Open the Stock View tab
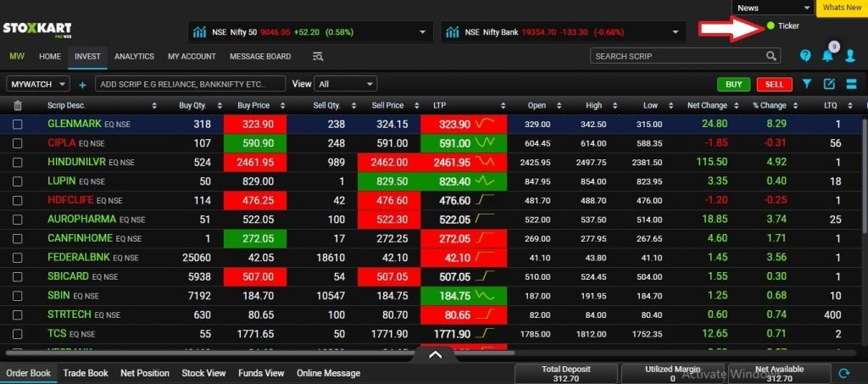 pos(203,373)
